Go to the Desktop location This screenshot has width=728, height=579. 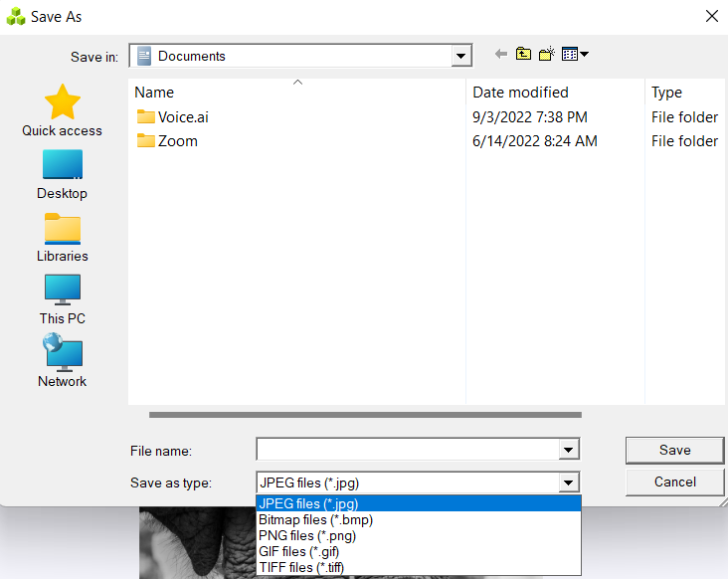pos(62,173)
